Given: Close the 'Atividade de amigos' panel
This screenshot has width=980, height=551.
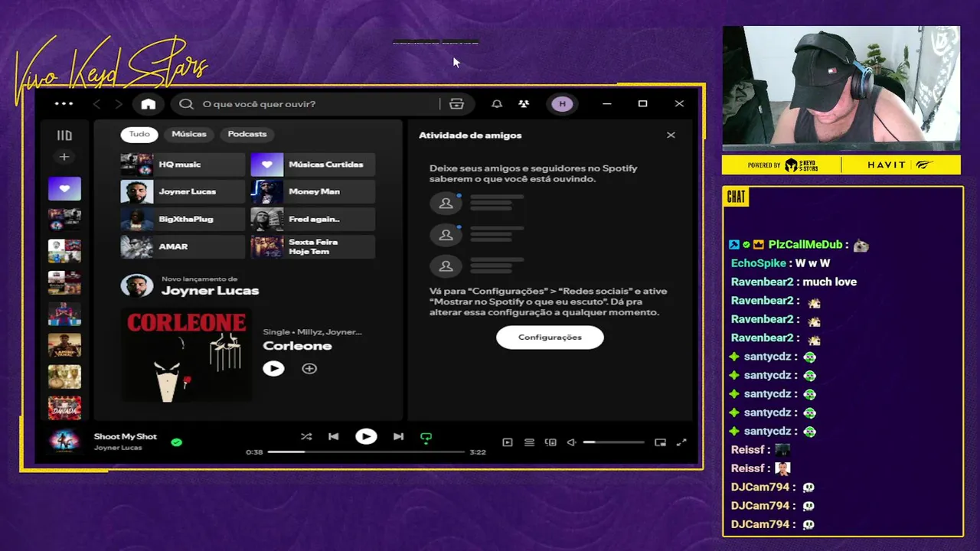Looking at the screenshot, I should coord(671,135).
